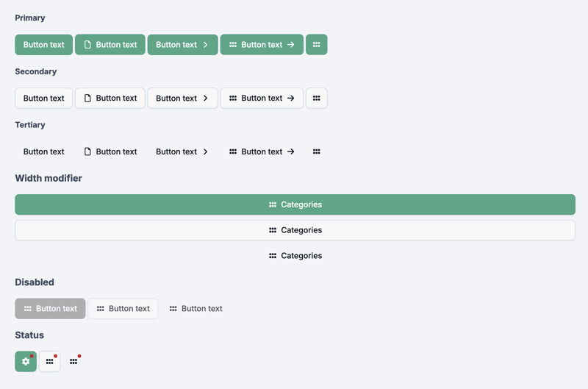This screenshot has height=389, width=588.
Task: Click the "Status" heading
Action: tap(29, 335)
